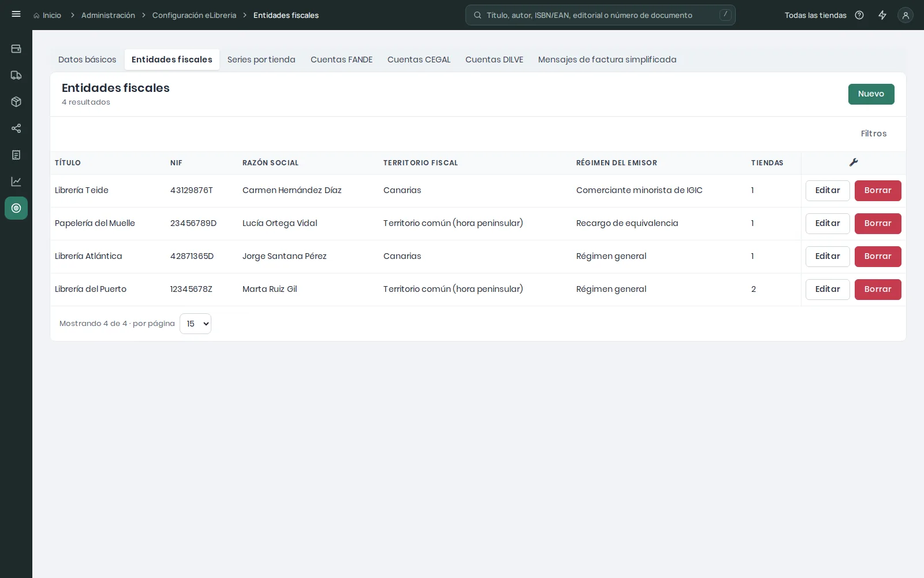Image resolution: width=924 pixels, height=578 pixels.
Task: Select the box package sidebar icon
Action: [x=16, y=102]
